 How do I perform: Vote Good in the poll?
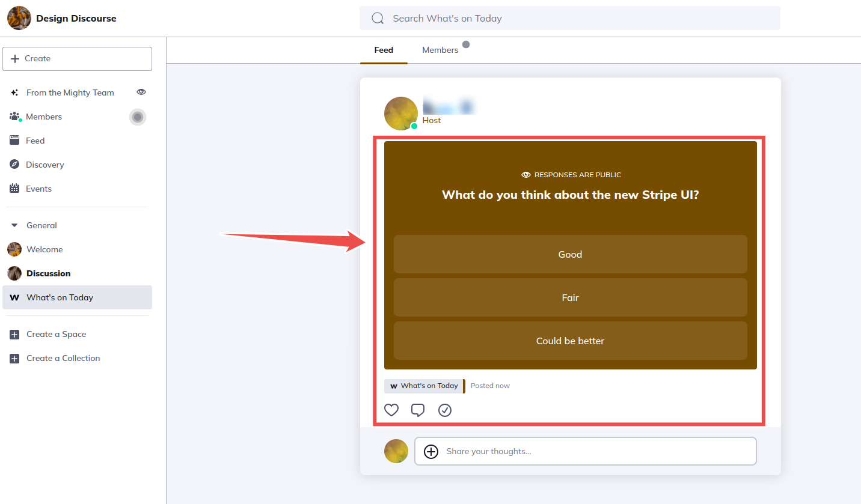(x=570, y=254)
